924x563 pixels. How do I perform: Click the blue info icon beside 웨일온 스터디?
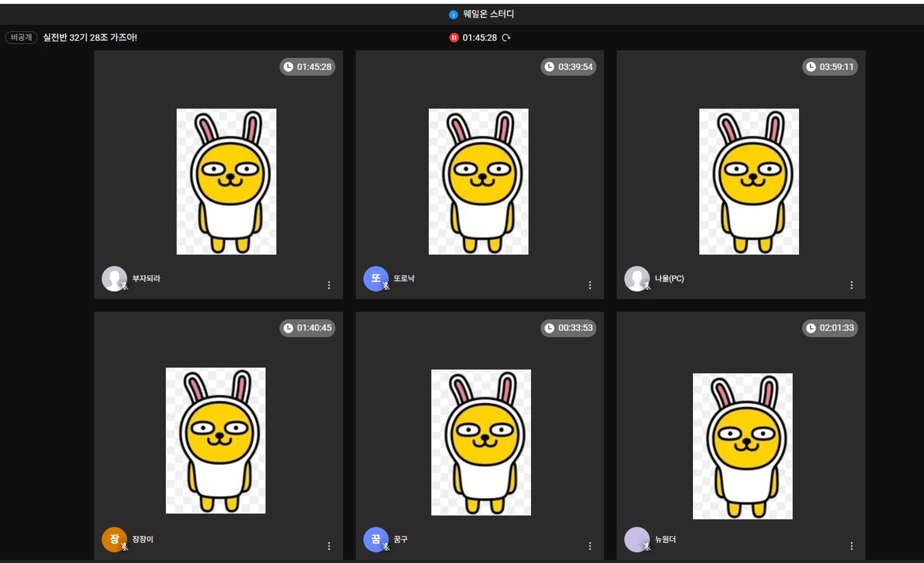[x=453, y=15]
